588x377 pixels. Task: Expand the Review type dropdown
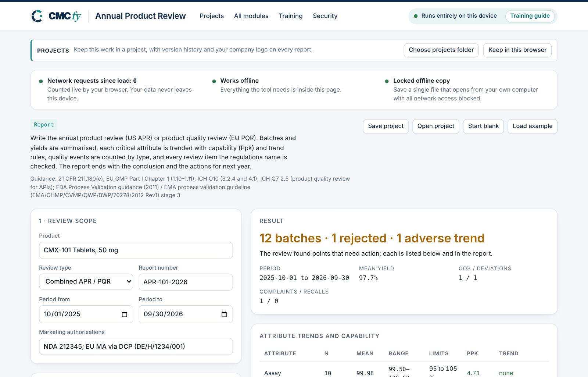coord(86,282)
